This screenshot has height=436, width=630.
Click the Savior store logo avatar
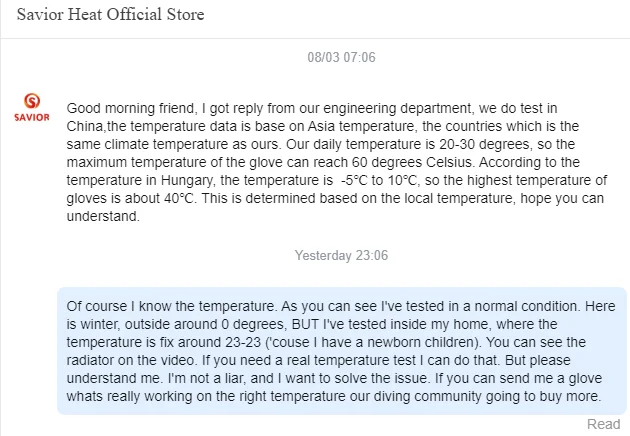[x=32, y=107]
